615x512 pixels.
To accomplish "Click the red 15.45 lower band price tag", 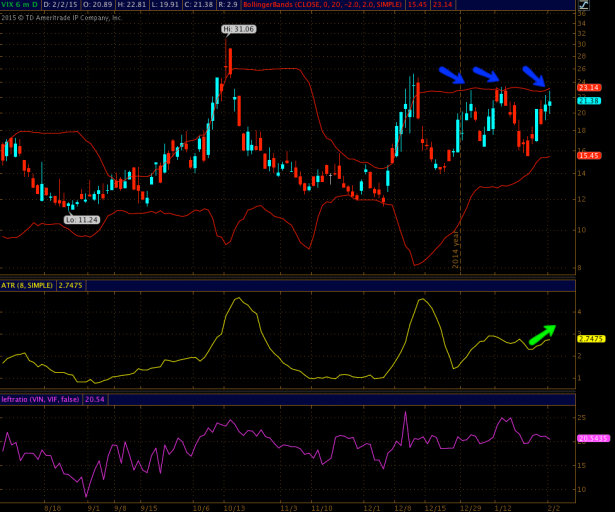I will [x=589, y=155].
